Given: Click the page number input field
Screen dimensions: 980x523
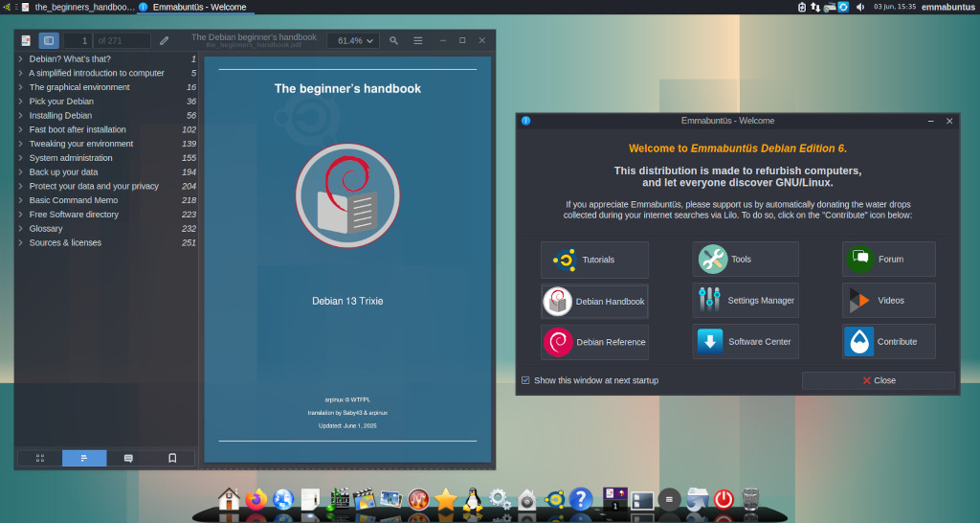Looking at the screenshot, I should click(78, 40).
